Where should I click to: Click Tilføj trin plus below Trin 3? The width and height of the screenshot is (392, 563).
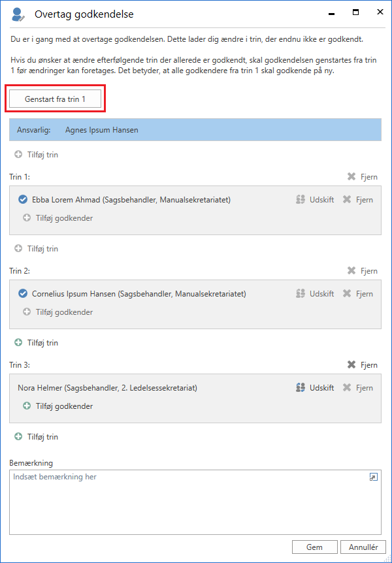18,437
